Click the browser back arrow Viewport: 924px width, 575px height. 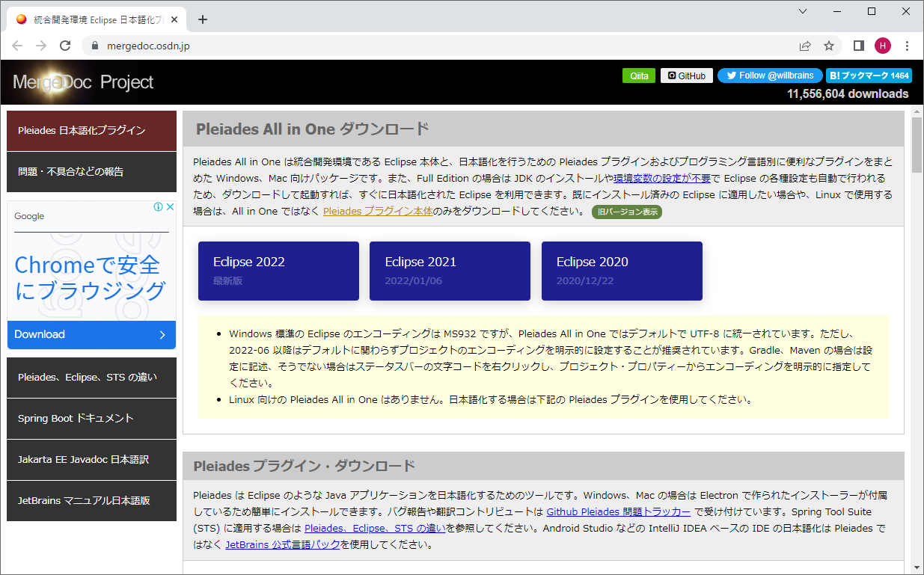coord(17,46)
